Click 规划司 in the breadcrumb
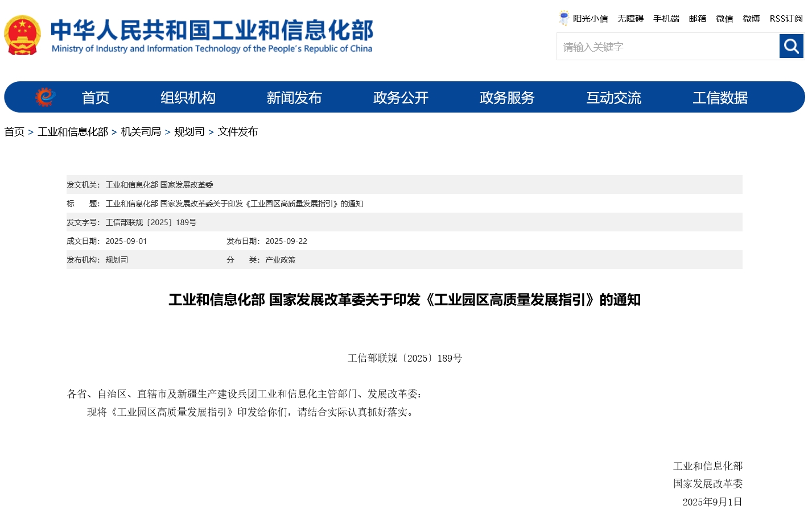The height and width of the screenshot is (510, 812). coord(189,132)
